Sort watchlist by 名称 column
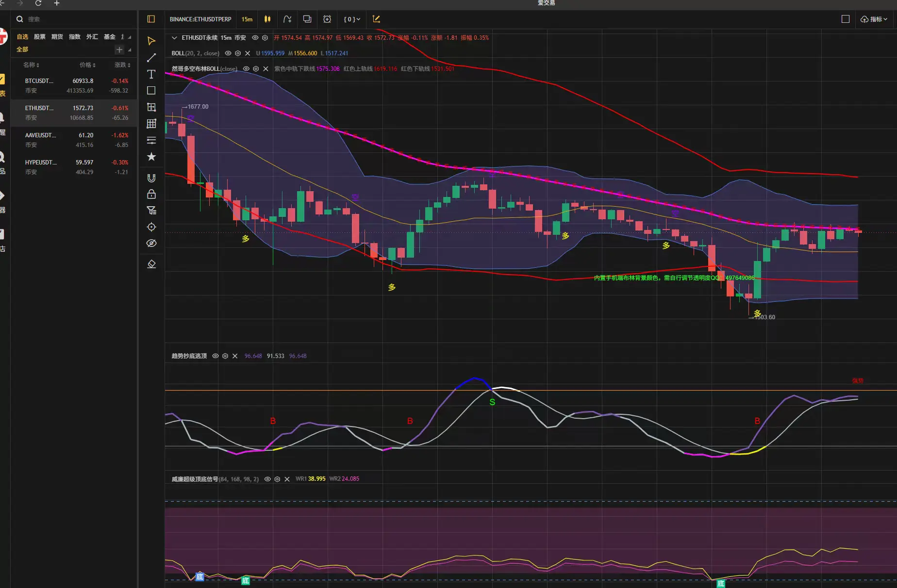This screenshot has width=897, height=588. point(31,65)
